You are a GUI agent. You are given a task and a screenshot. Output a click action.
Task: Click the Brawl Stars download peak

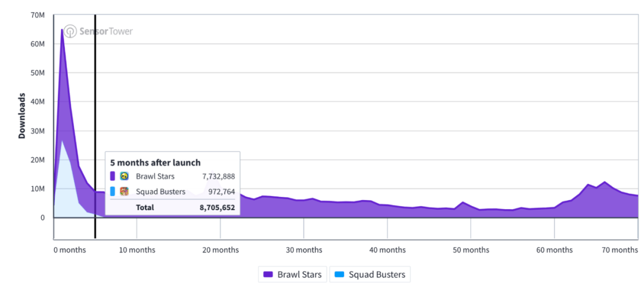(x=62, y=30)
